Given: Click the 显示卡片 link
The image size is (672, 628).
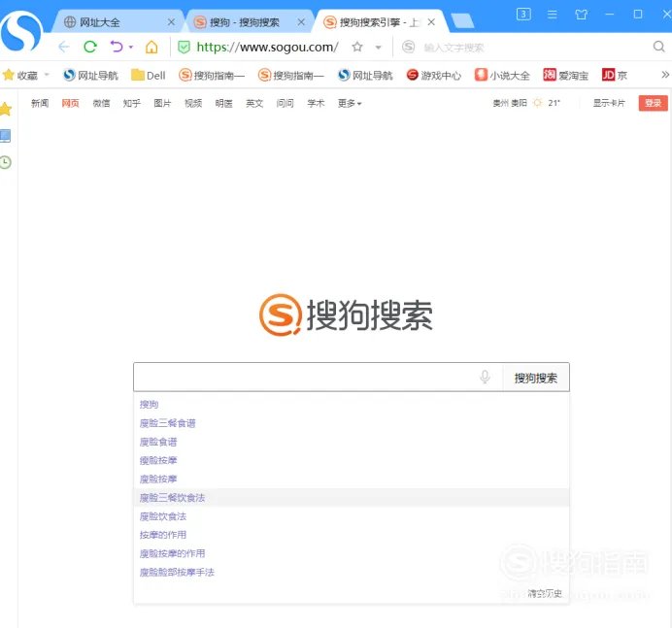Looking at the screenshot, I should click(609, 103).
